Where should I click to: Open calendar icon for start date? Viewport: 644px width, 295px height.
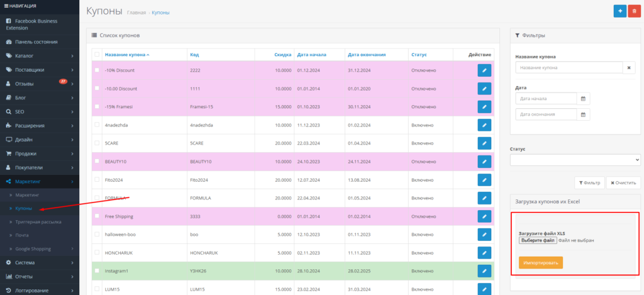583,99
